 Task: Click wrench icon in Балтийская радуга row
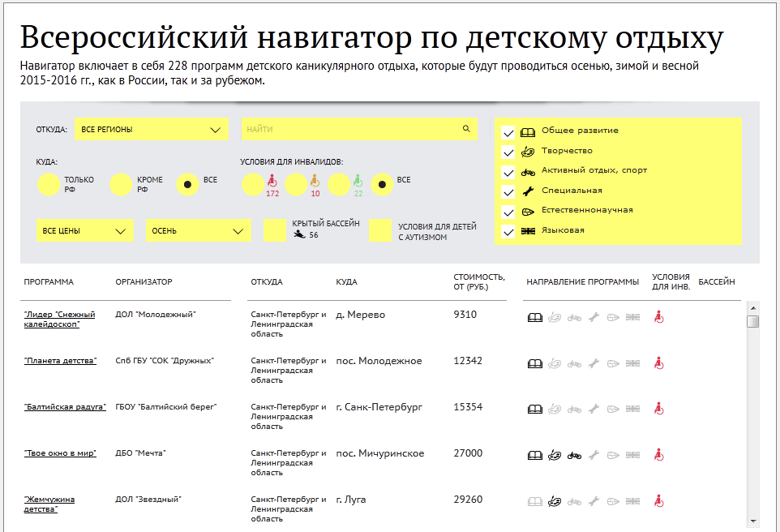(594, 409)
